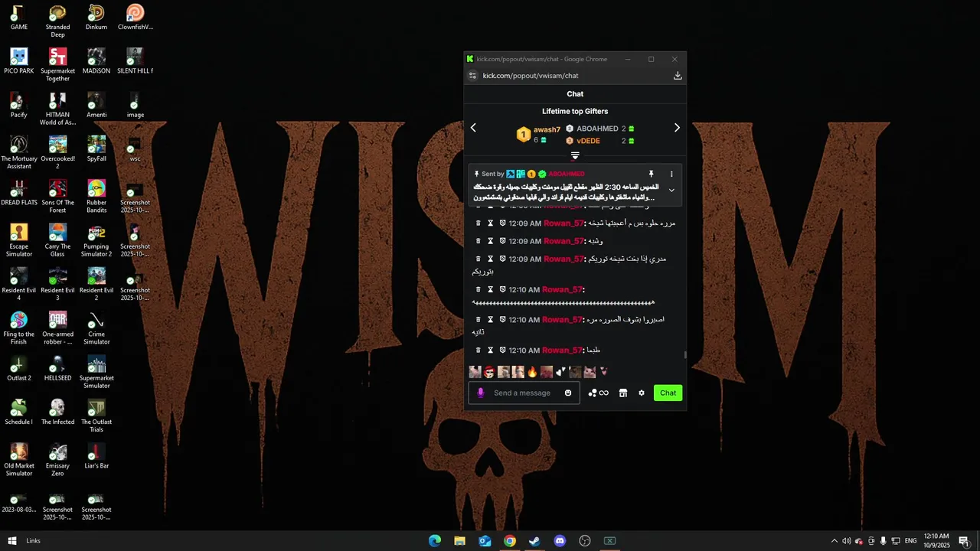Open the emoji picker in message field
Image resolution: width=980 pixels, height=551 pixels.
pyautogui.click(x=568, y=393)
